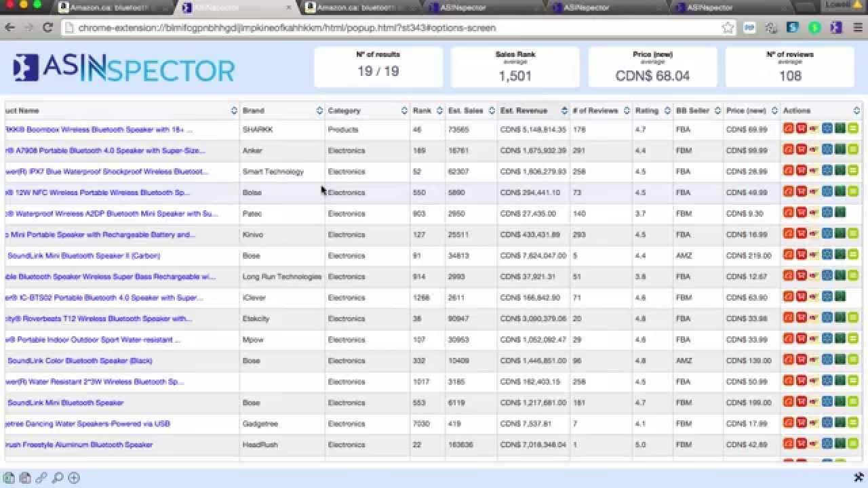The height and width of the screenshot is (488, 868).
Task: Reload the page with the refresh icon
Action: (47, 28)
